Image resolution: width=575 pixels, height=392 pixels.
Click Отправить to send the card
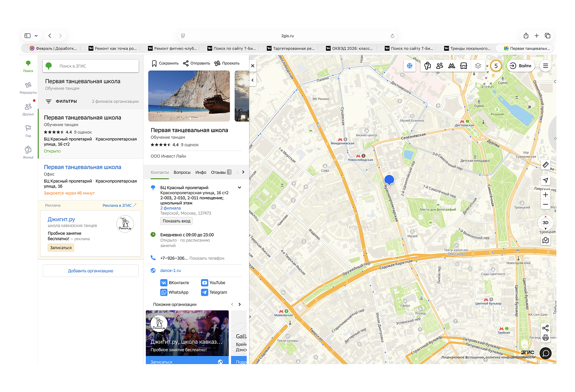click(x=197, y=63)
